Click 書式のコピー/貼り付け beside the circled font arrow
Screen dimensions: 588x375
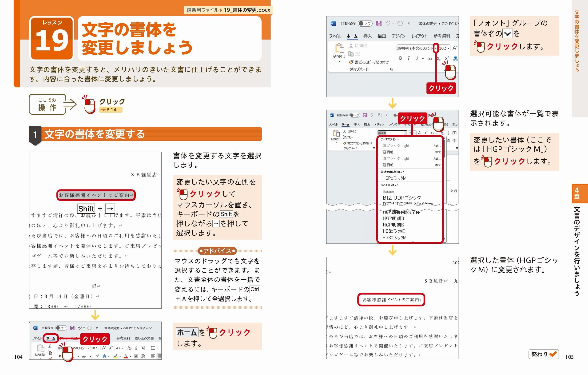point(369,62)
